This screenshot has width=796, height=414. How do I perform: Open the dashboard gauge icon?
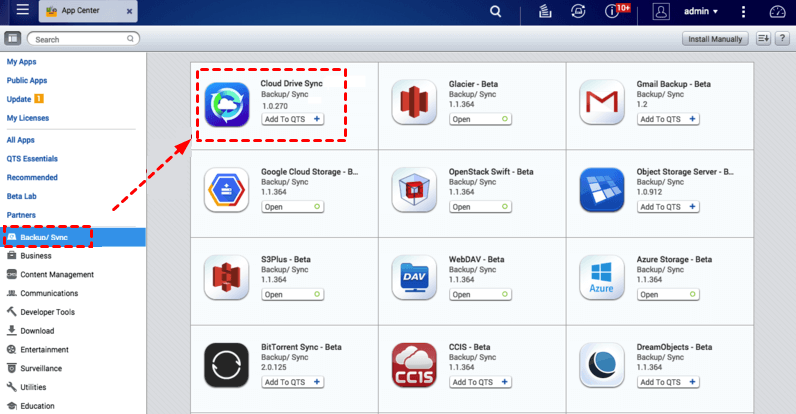[777, 11]
